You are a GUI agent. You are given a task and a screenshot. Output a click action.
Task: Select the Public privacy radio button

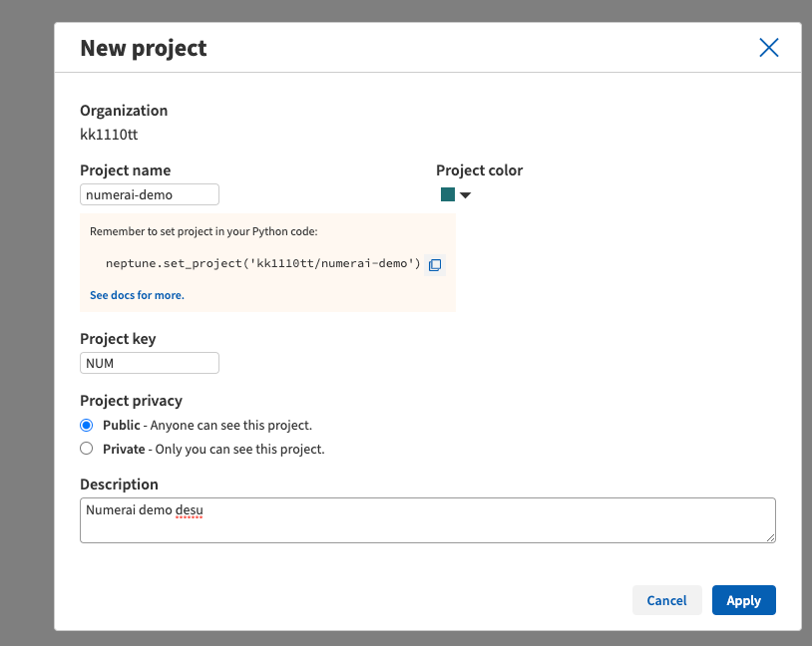(87, 425)
